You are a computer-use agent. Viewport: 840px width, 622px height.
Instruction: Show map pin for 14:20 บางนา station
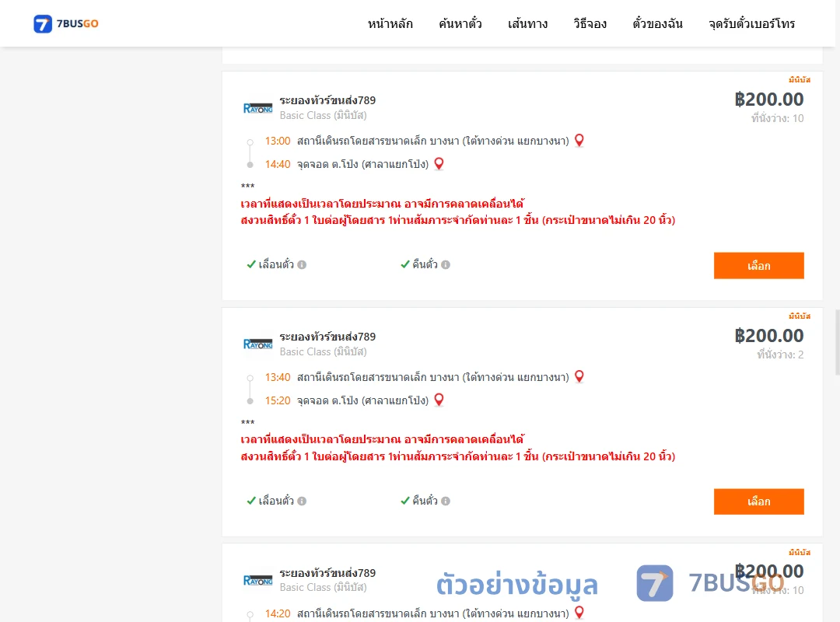pos(579,613)
